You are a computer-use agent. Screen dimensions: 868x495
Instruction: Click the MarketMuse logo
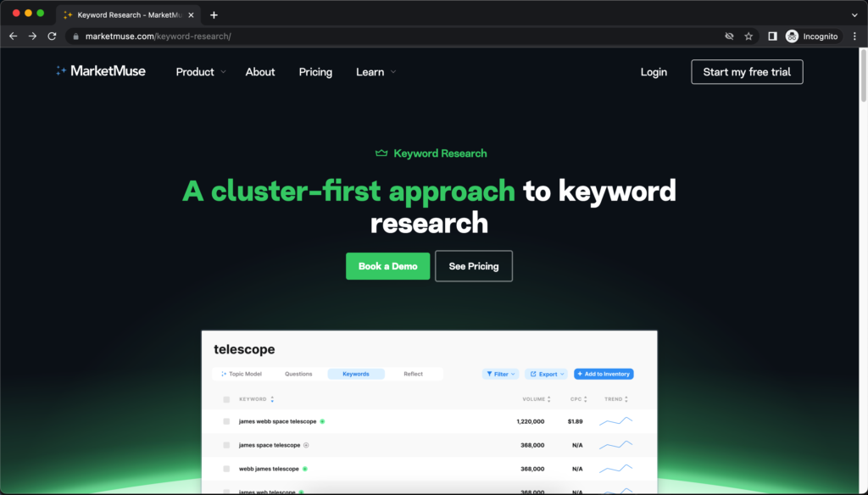click(101, 71)
